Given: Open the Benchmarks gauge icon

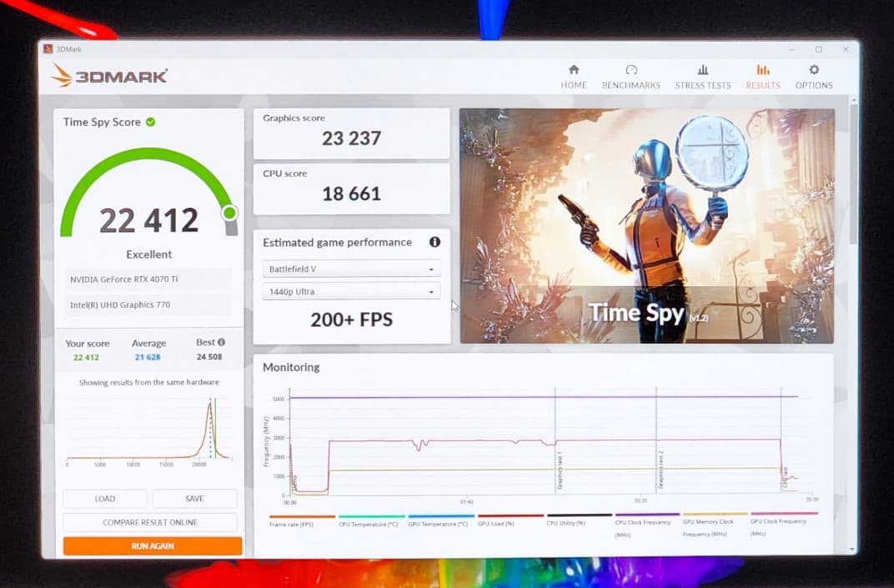Looking at the screenshot, I should point(631,69).
